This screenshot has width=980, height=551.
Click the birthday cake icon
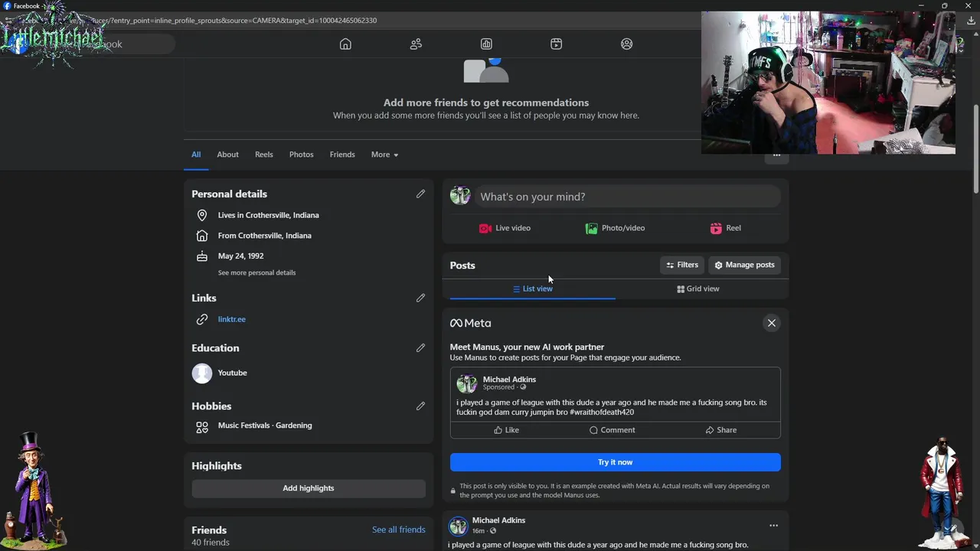202,256
